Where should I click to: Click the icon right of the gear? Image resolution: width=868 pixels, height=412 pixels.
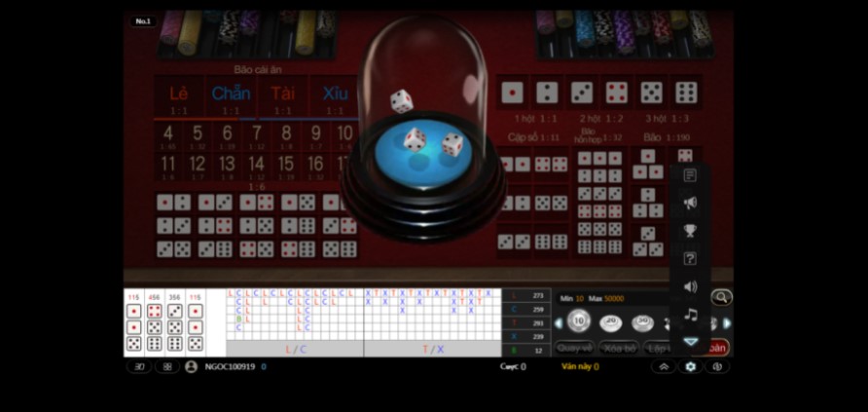point(717,366)
